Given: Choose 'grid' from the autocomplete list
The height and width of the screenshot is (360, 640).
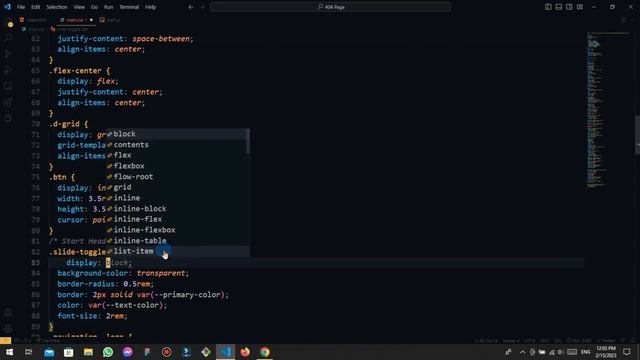Looking at the screenshot, I should click(x=178, y=187).
